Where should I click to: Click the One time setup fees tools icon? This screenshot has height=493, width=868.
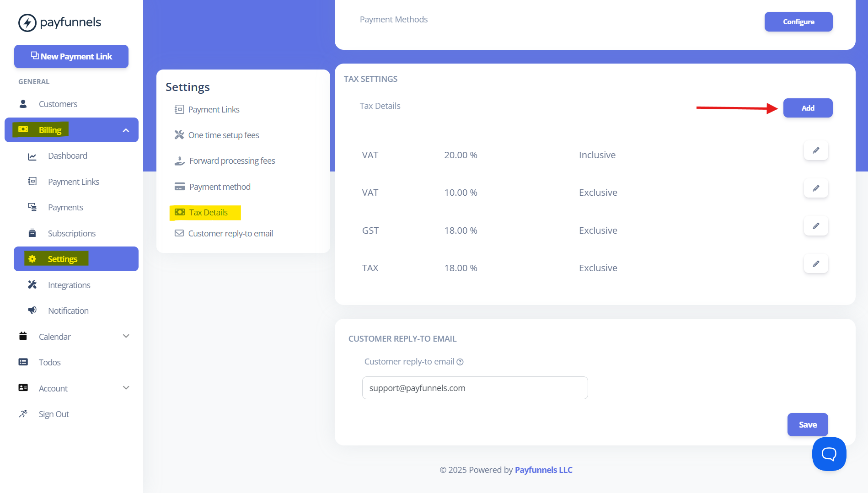point(179,135)
